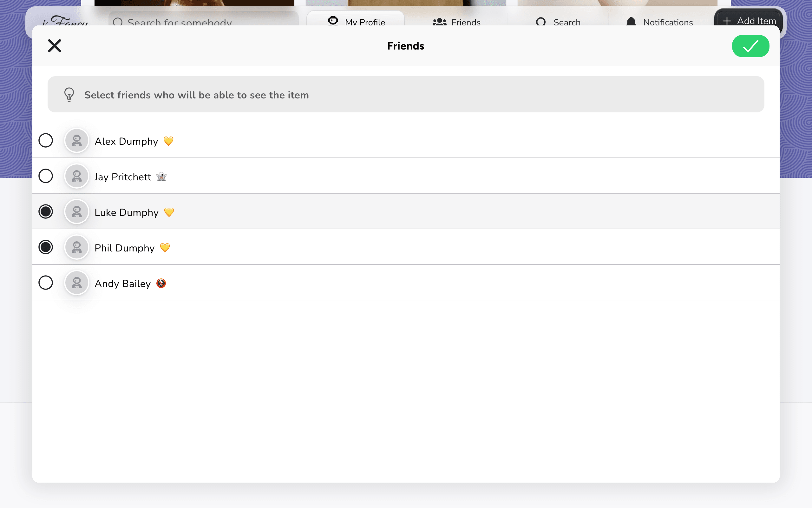Screen dimensions: 812x508
Task: Open the Search tab in navigation
Action: (558, 22)
